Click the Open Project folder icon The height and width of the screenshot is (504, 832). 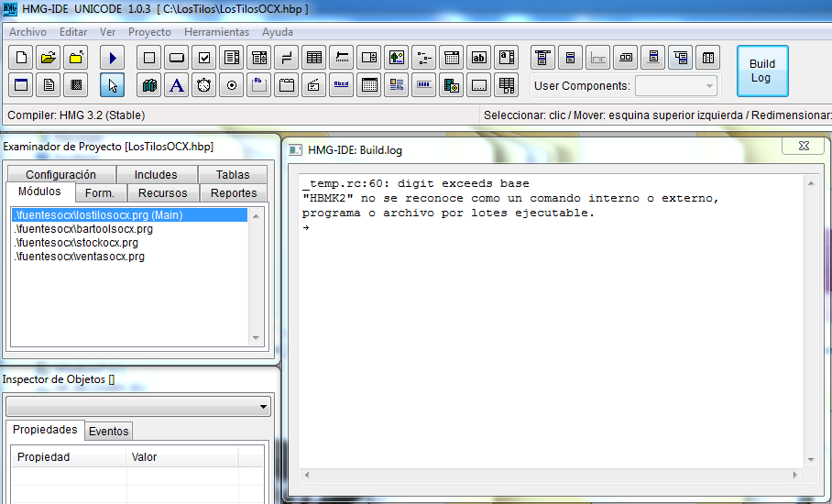(x=49, y=58)
